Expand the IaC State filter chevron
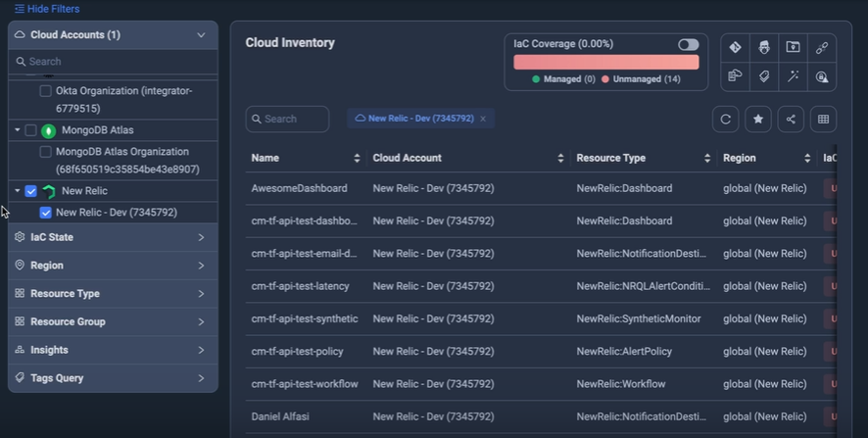Screen dimensions: 868x438 pyautogui.click(x=201, y=237)
